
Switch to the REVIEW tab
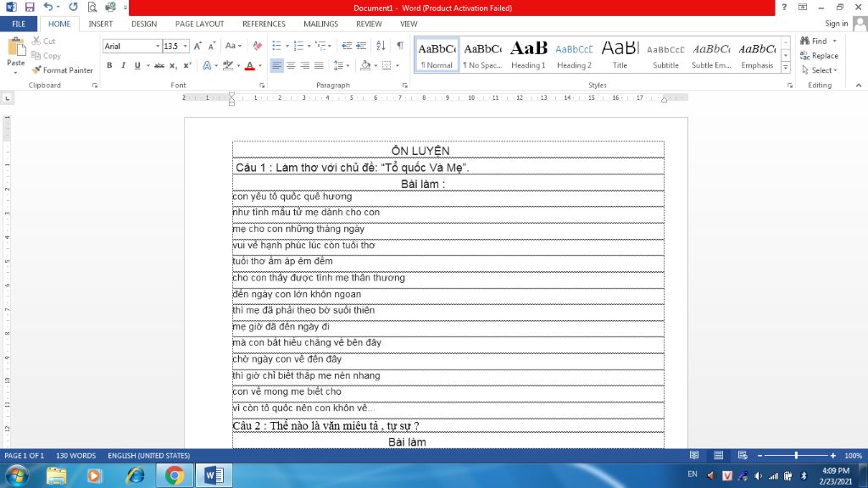369,24
